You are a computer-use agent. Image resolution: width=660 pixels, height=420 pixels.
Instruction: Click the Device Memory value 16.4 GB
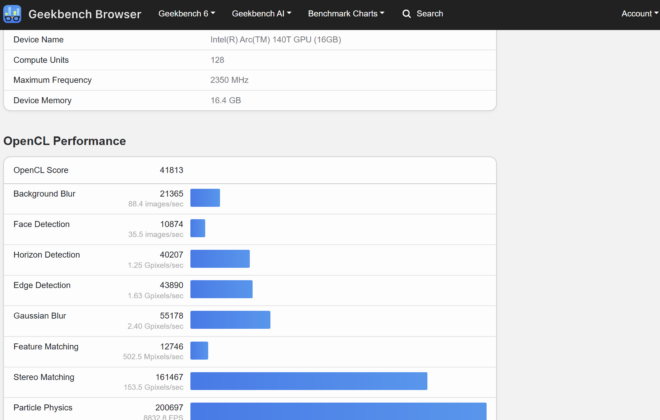click(x=226, y=100)
